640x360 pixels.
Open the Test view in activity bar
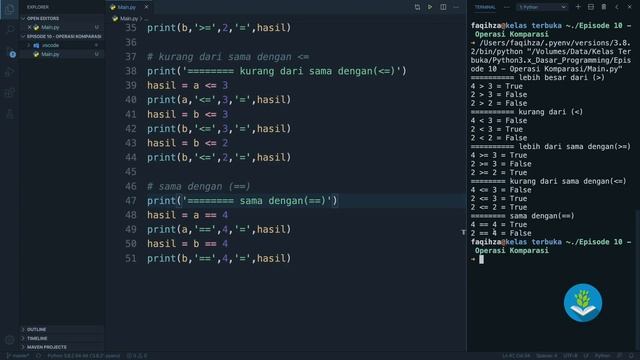pyautogui.click(x=9, y=114)
